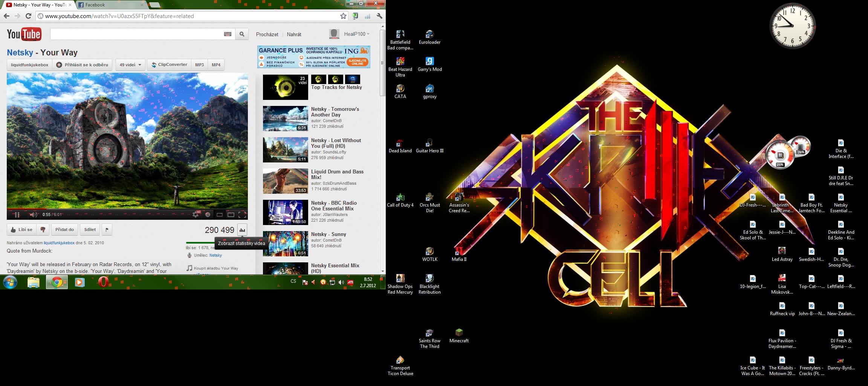Select the Netsky - Your Way tab

pos(38,5)
